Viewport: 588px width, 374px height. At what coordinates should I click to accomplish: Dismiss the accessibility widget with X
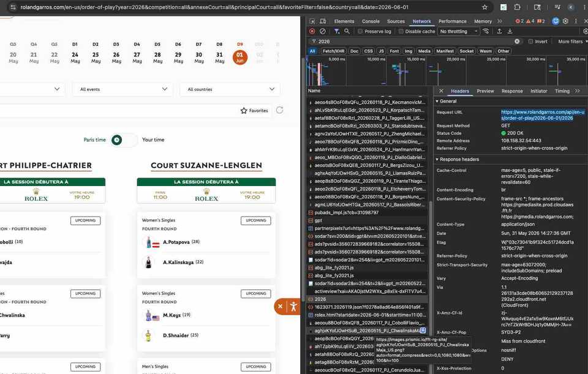pyautogui.click(x=280, y=306)
